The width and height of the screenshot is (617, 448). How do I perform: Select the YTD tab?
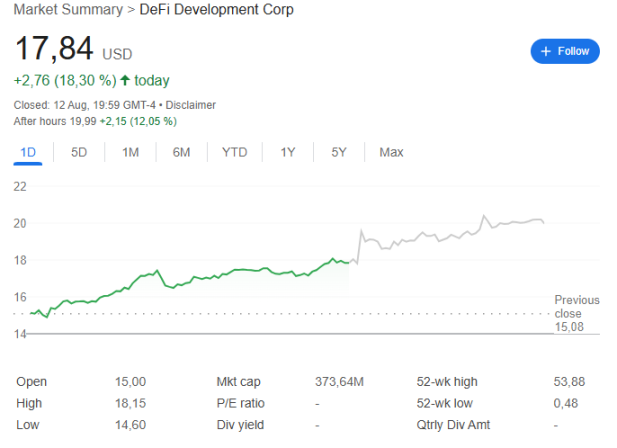(234, 152)
